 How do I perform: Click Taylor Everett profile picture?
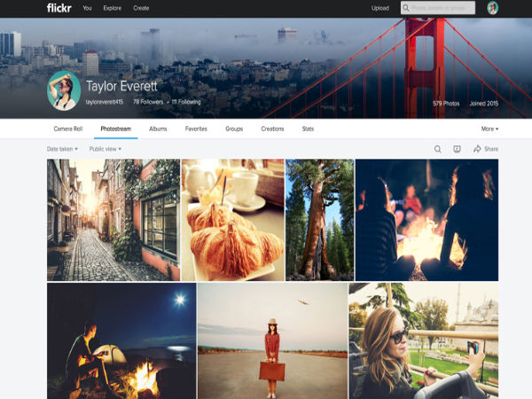tap(64, 90)
